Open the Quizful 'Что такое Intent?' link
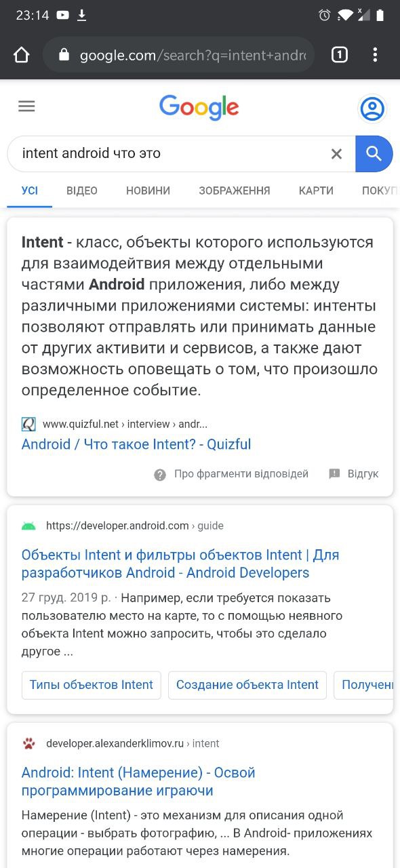This screenshot has width=400, height=868. pyautogui.click(x=136, y=444)
